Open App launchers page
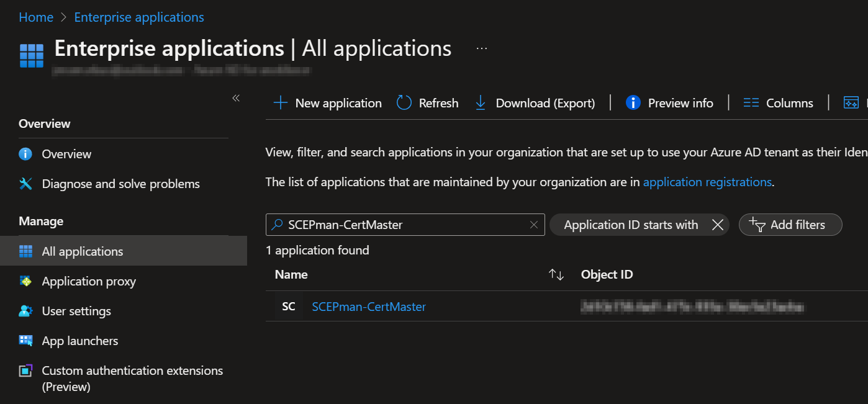Image resolution: width=868 pixels, height=404 pixels. 79,341
